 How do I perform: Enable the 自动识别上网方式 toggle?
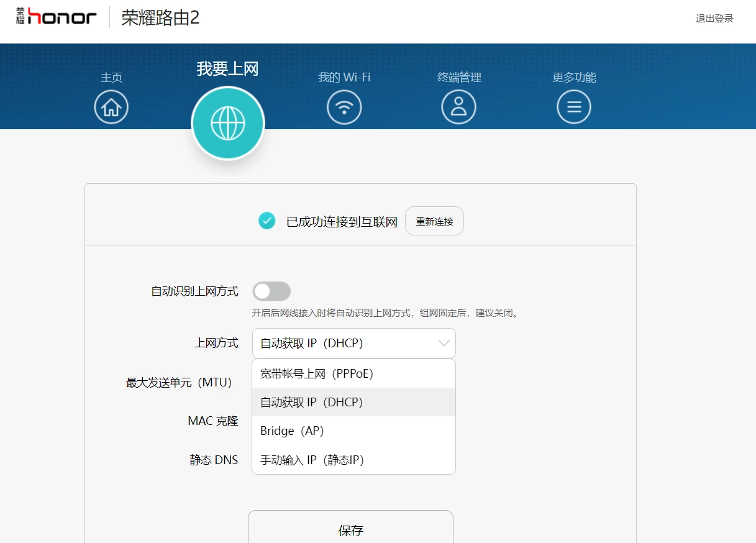271,291
